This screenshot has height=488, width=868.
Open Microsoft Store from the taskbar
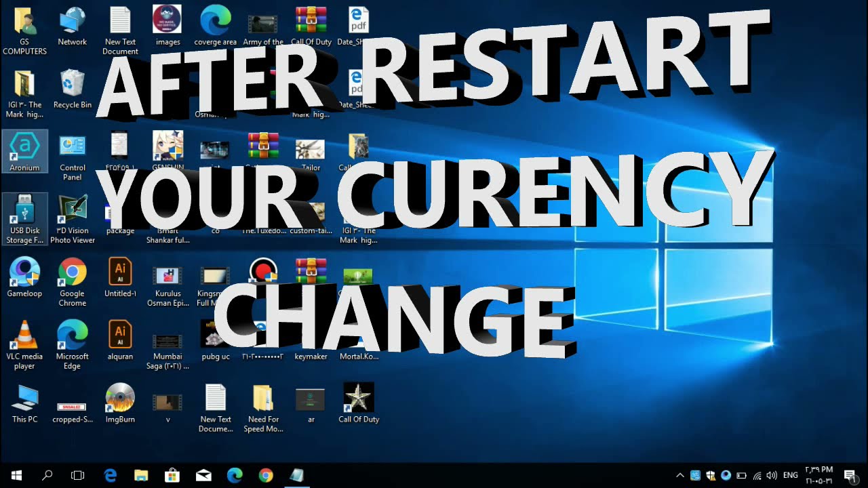click(x=172, y=475)
